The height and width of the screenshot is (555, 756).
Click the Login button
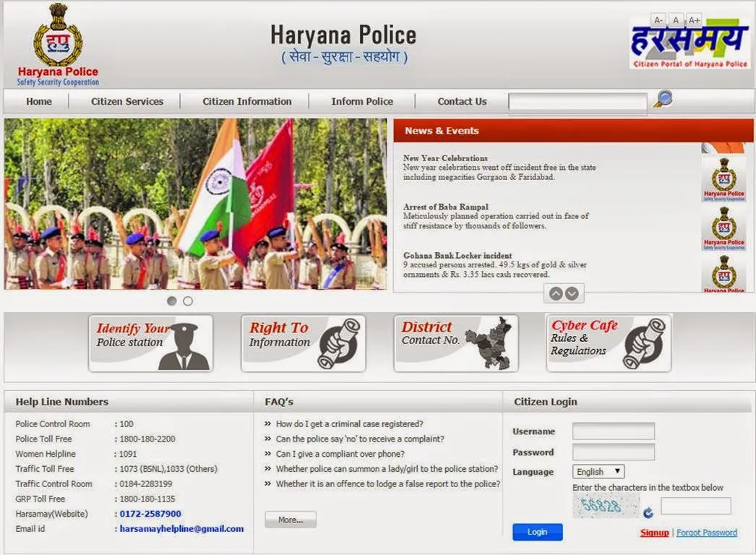click(x=538, y=532)
